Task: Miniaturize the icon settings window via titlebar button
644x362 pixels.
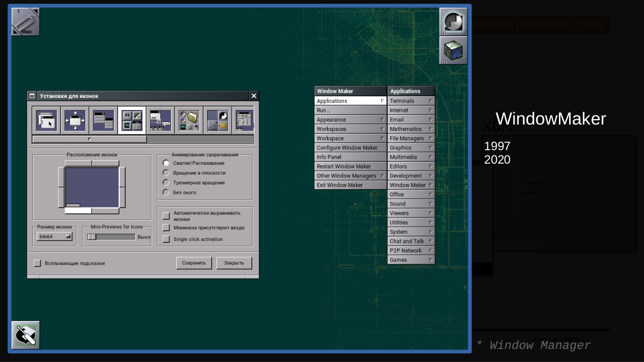Action: (x=32, y=96)
